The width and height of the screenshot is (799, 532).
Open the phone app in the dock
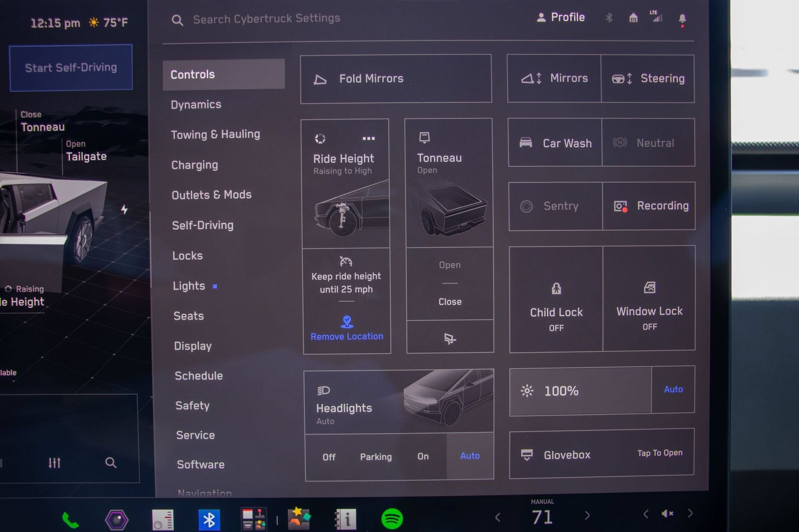(x=70, y=521)
